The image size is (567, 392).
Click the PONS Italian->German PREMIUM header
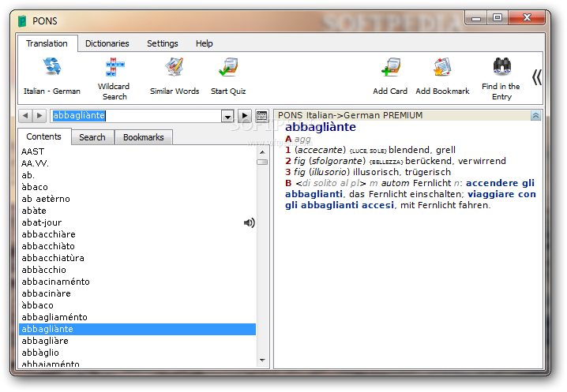point(350,116)
